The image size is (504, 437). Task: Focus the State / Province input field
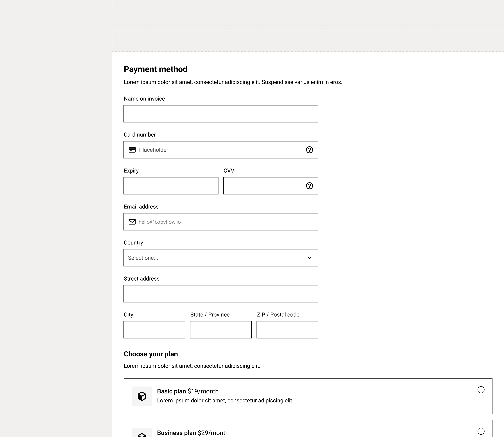221,330
